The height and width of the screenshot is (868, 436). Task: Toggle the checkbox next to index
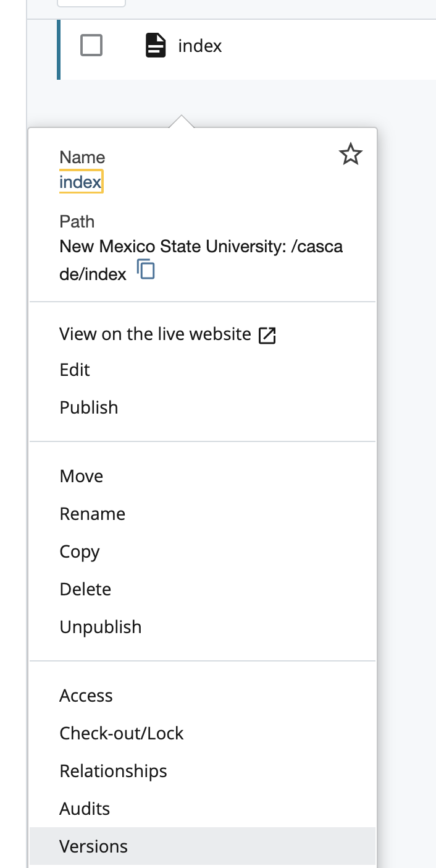91,46
